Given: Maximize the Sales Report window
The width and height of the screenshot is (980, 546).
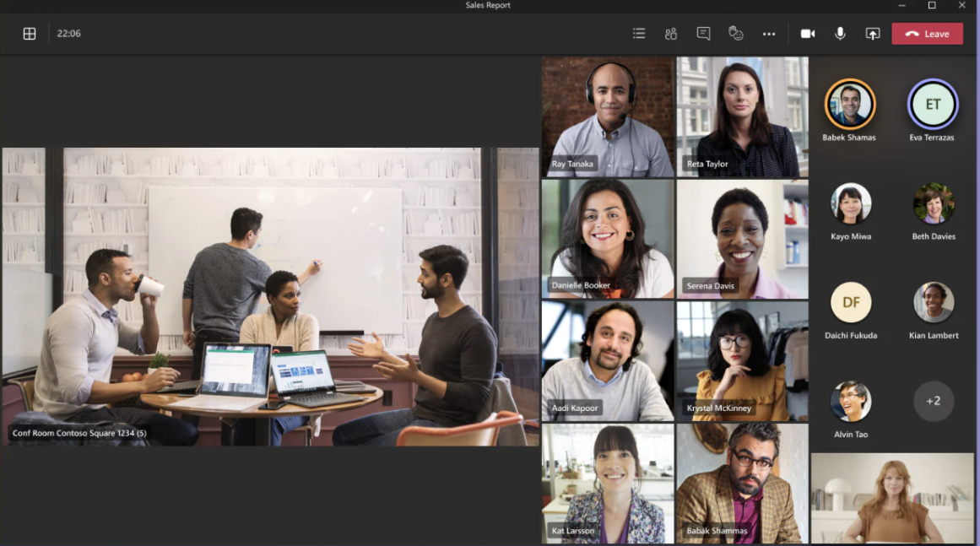Looking at the screenshot, I should tap(932, 5).
